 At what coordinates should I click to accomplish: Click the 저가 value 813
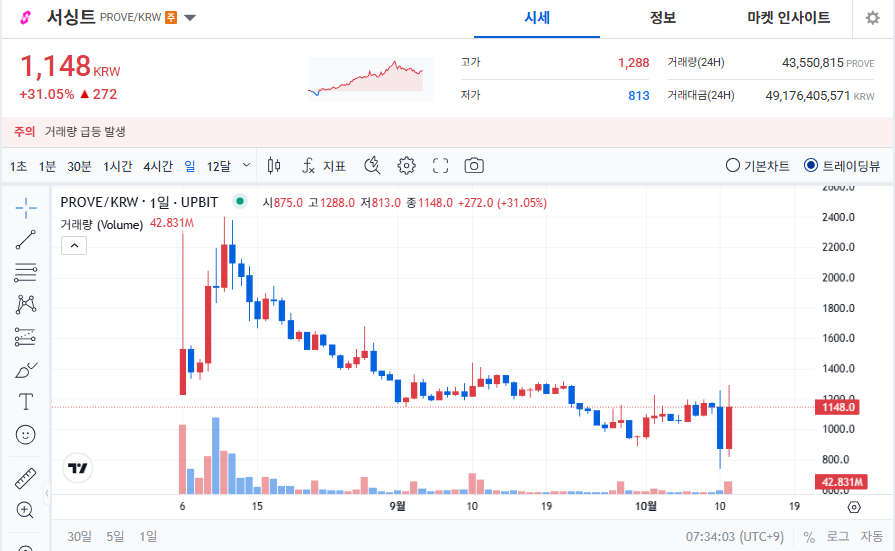639,96
